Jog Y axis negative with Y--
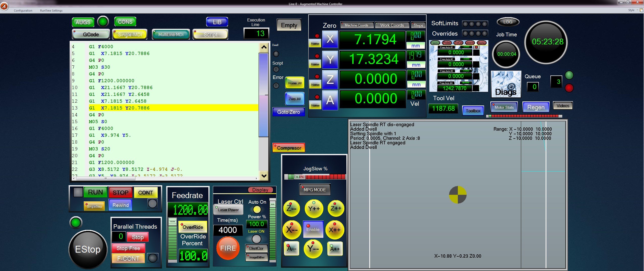 pyautogui.click(x=313, y=249)
